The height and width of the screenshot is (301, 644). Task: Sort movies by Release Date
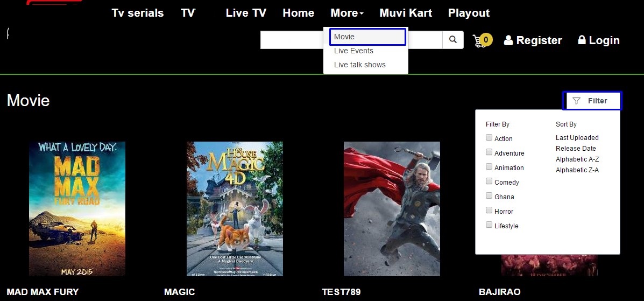[576, 149]
